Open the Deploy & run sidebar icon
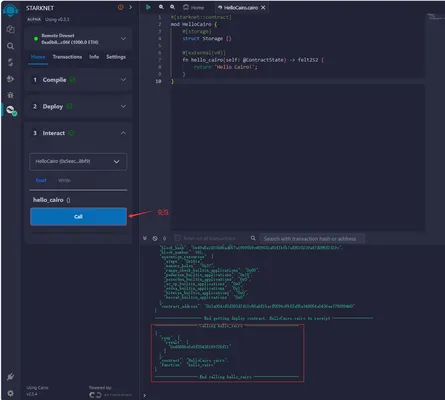This screenshot has height=400, width=445. point(10,79)
